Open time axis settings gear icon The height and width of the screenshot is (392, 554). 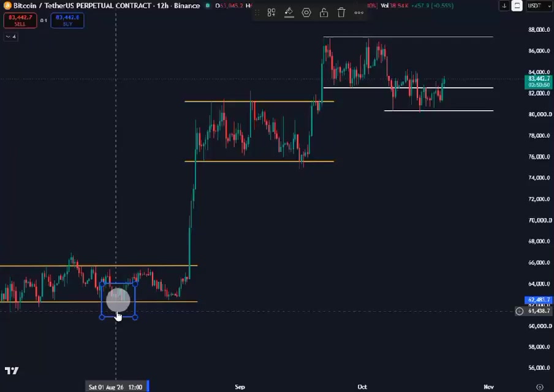[x=539, y=387]
